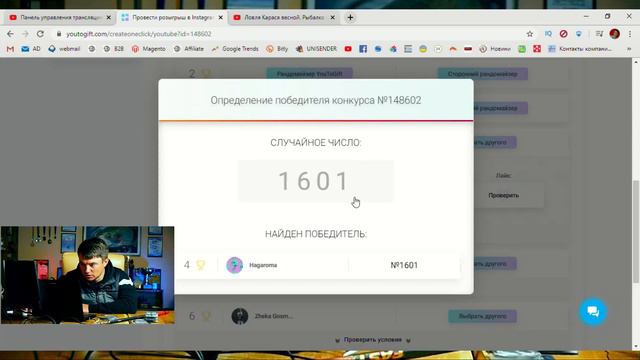
Task: Open the Контакты компании bookmark
Action: (580, 49)
